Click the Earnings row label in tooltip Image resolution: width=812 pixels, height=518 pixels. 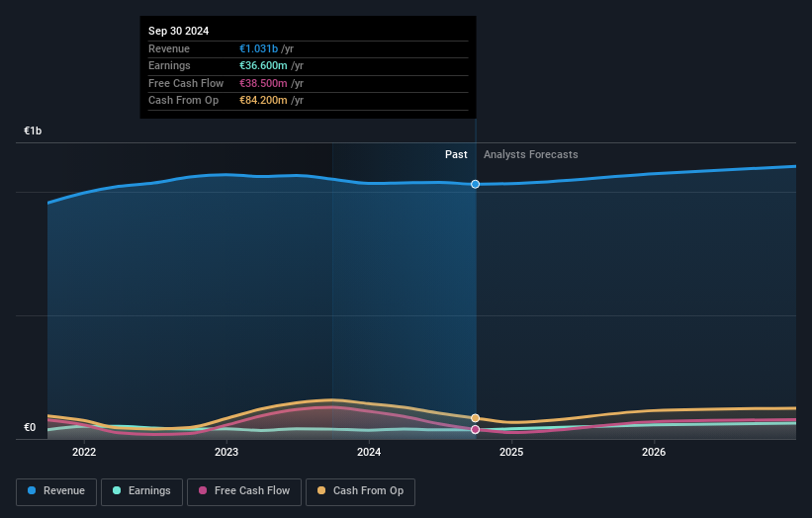click(x=169, y=65)
